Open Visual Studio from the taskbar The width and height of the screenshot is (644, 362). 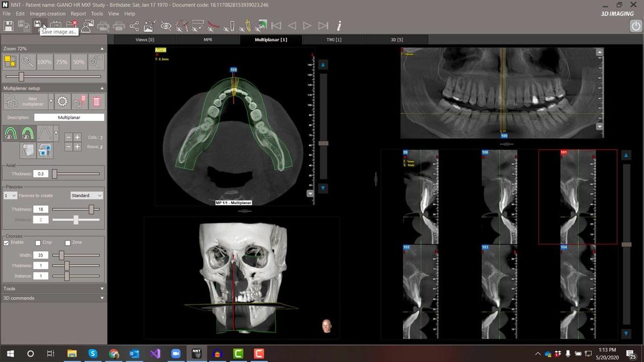(x=155, y=353)
